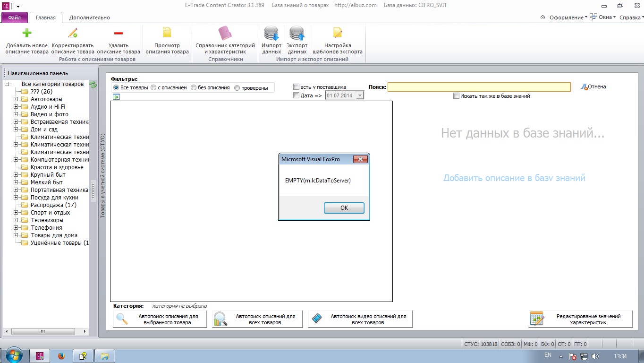Tick the 'Дата =>' checkbox
The width and height of the screenshot is (644, 363).
point(296,95)
